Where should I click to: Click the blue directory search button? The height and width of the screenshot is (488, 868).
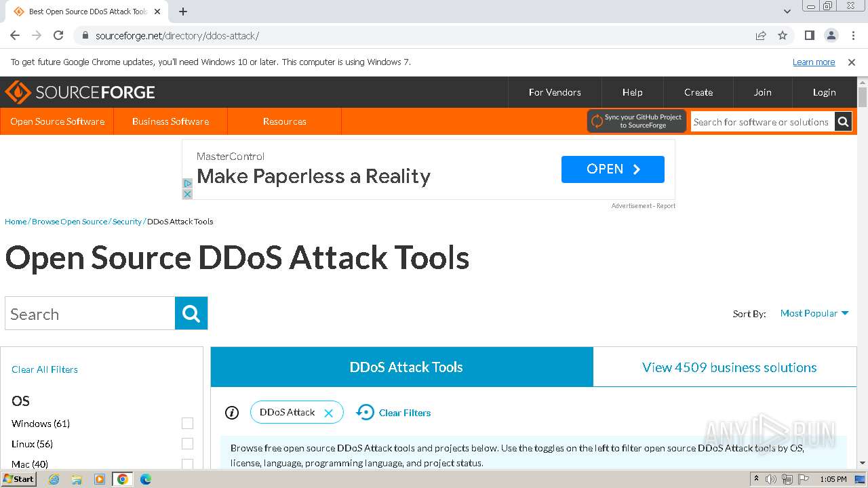click(191, 313)
